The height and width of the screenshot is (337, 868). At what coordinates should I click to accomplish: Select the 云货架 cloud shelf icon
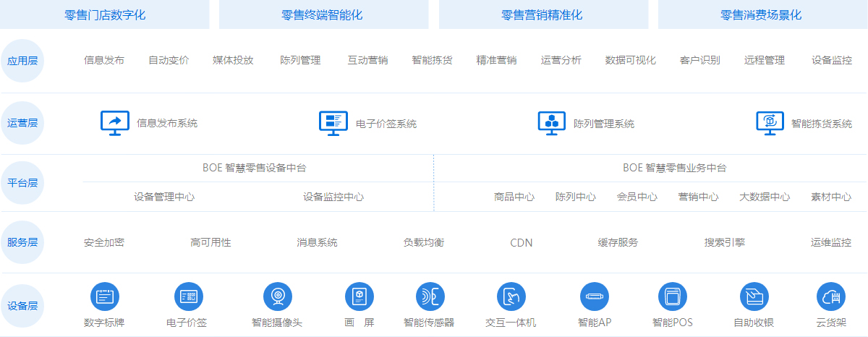[831, 297]
